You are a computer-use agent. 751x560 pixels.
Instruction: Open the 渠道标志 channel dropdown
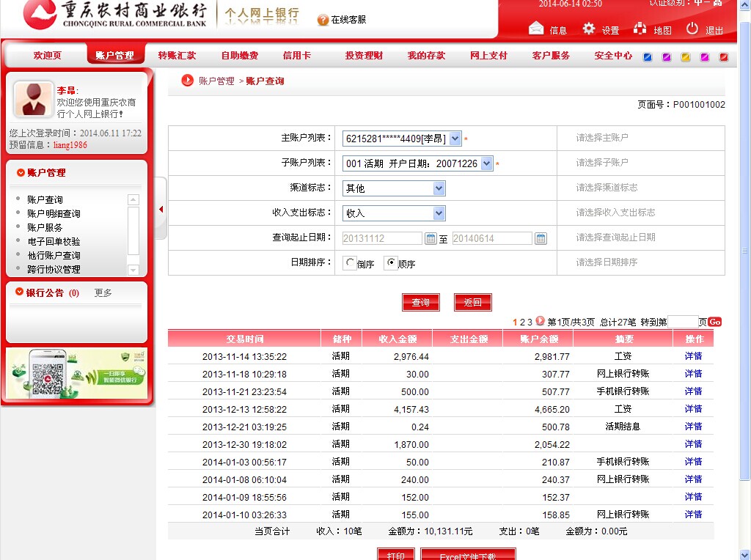(x=439, y=188)
